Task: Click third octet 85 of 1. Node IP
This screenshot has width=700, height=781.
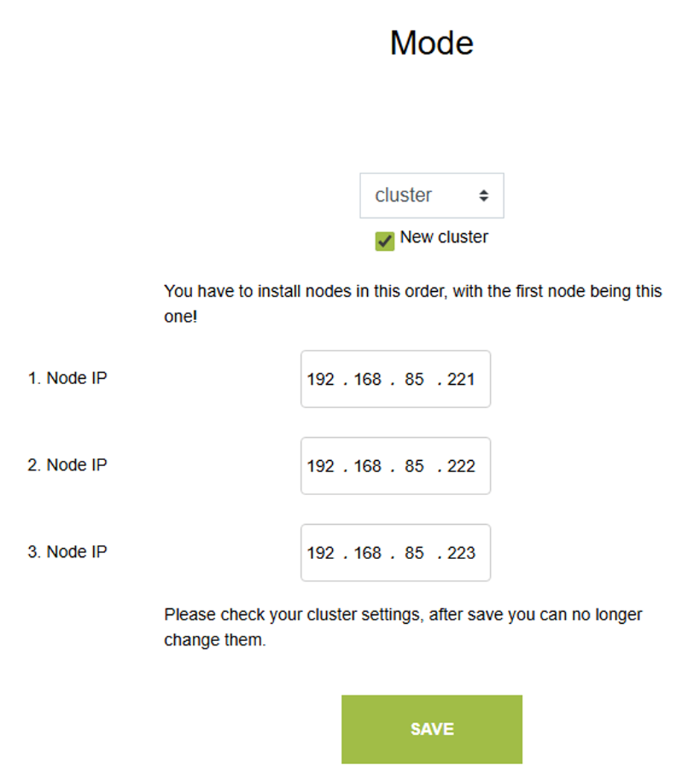Action: click(x=414, y=380)
